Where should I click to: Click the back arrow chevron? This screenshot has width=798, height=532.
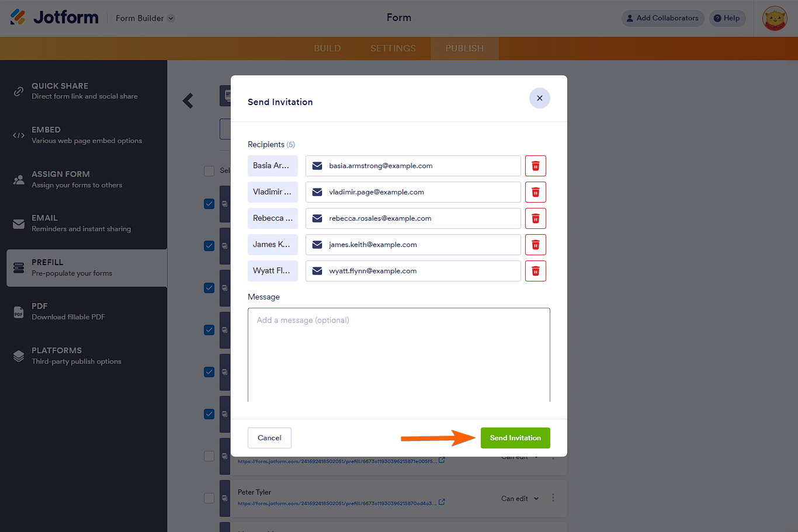[188, 101]
